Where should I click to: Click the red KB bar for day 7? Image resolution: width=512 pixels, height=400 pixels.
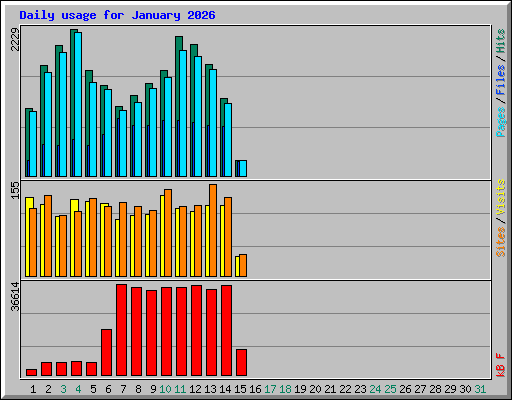(121, 330)
